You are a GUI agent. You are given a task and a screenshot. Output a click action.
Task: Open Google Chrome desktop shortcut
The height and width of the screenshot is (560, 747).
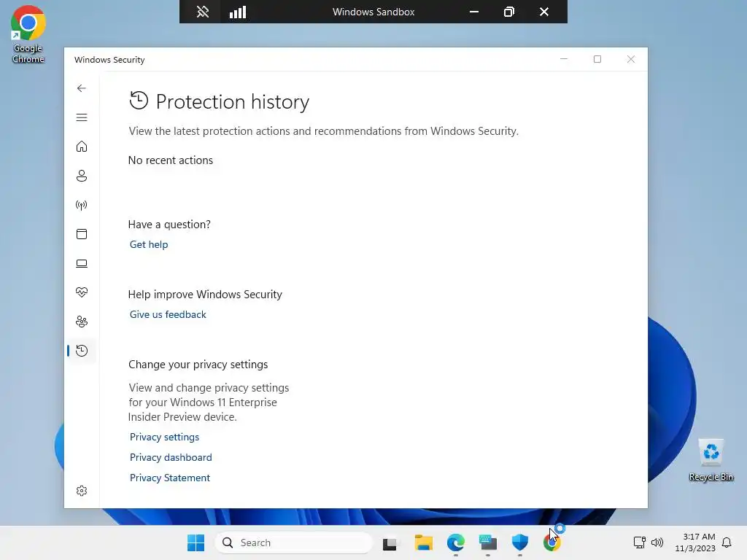28,34
